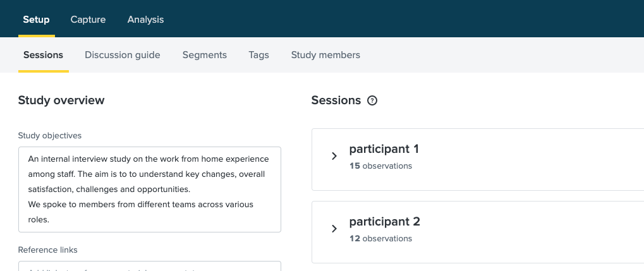Click the Sessions help question-mark icon

[372, 100]
